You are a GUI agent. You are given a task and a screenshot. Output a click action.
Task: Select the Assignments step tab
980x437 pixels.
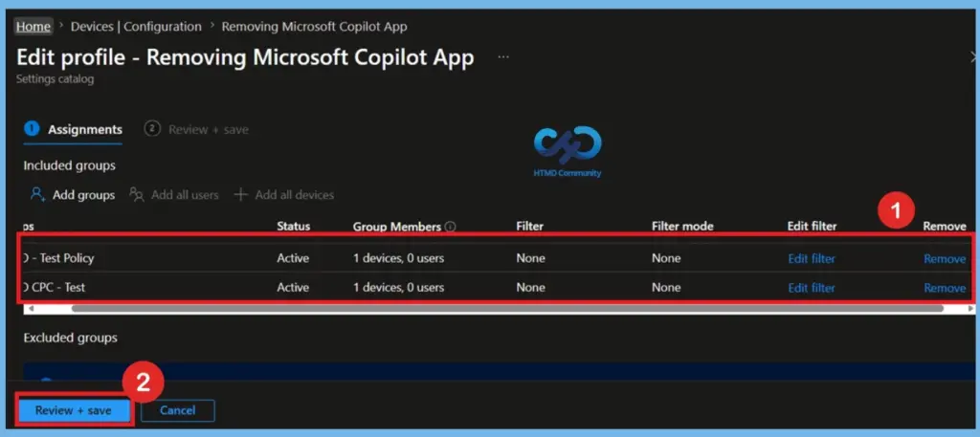73,130
